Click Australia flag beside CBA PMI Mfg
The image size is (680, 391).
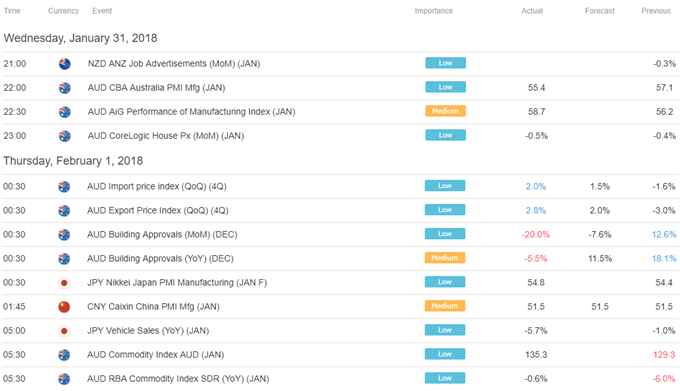tap(65, 88)
